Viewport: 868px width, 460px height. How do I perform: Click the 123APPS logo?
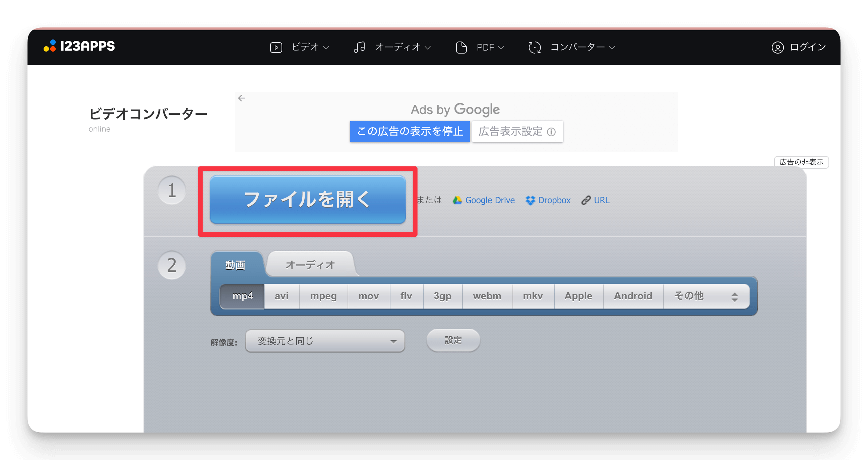[79, 46]
